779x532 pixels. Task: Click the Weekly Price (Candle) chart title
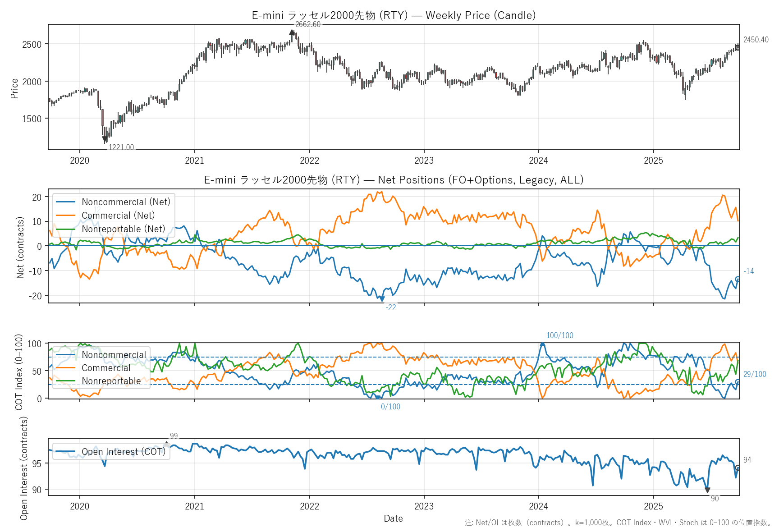coord(394,15)
